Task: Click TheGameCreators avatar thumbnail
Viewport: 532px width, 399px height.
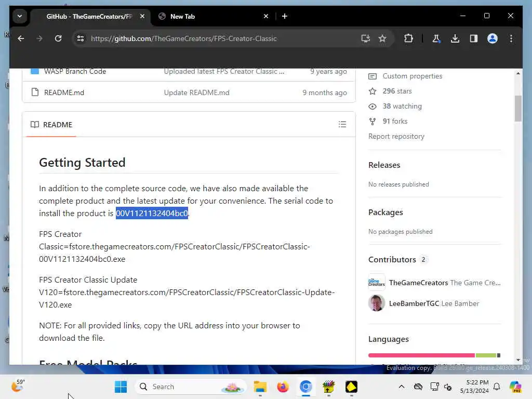Action: click(377, 282)
